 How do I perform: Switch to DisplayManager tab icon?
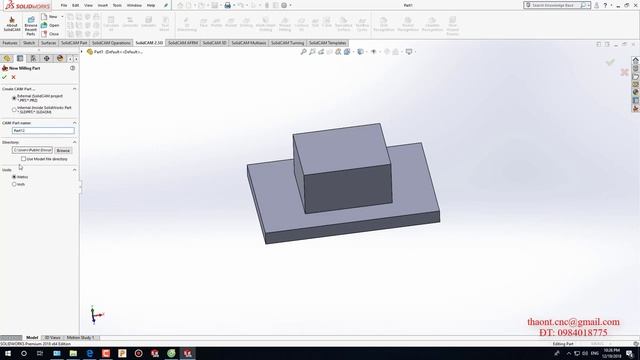point(60,59)
